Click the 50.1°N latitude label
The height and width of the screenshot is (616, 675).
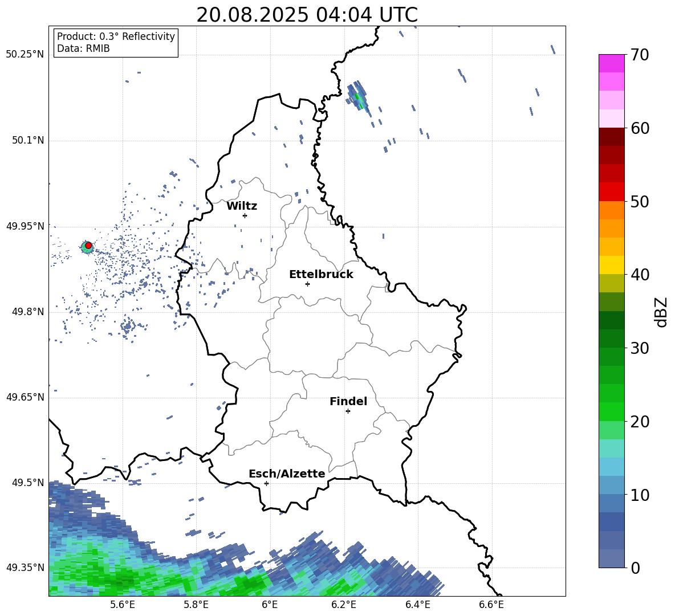pyautogui.click(x=28, y=140)
